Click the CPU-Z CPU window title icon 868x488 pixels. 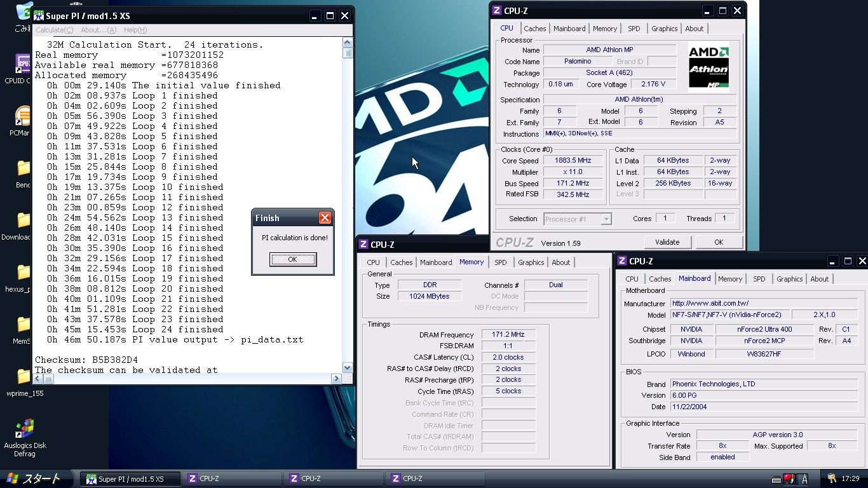point(497,11)
